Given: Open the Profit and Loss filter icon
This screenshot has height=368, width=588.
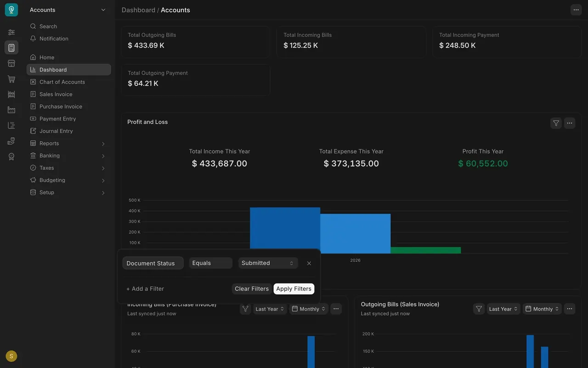Looking at the screenshot, I should [x=556, y=123].
